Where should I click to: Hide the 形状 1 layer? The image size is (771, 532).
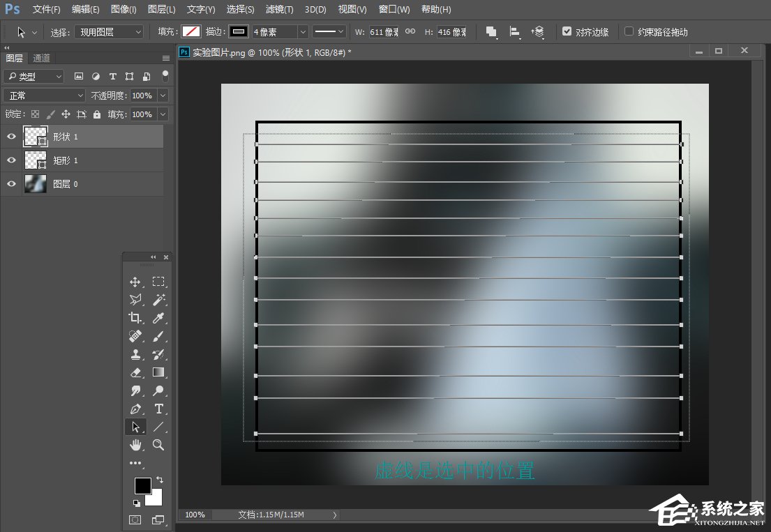click(x=11, y=137)
